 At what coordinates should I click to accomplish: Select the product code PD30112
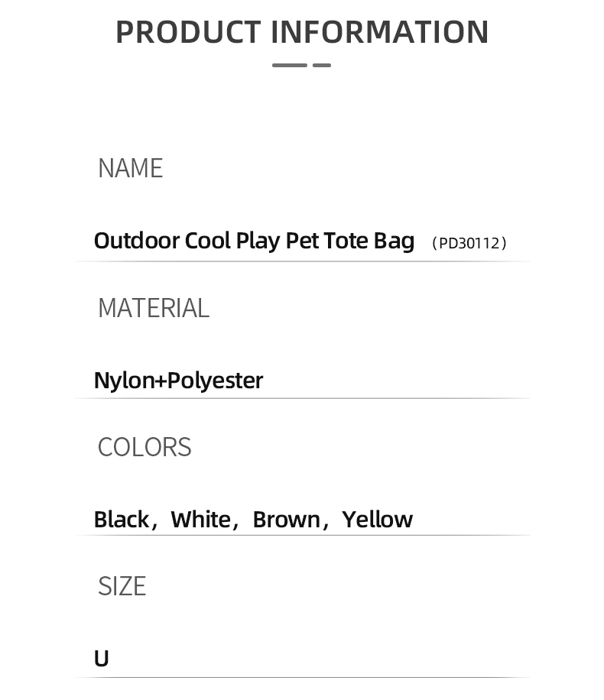(x=469, y=243)
